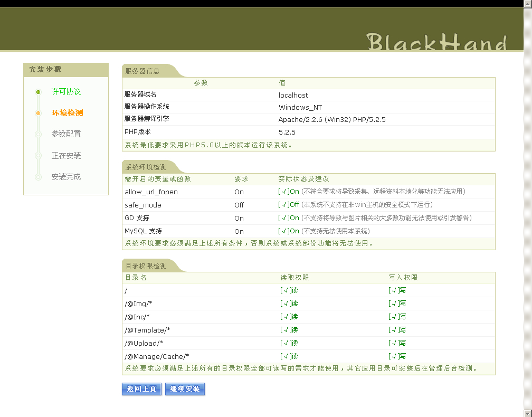The height and width of the screenshot is (417, 532).
Task: Click the required Off value for safe_mode
Action: pyautogui.click(x=239, y=205)
